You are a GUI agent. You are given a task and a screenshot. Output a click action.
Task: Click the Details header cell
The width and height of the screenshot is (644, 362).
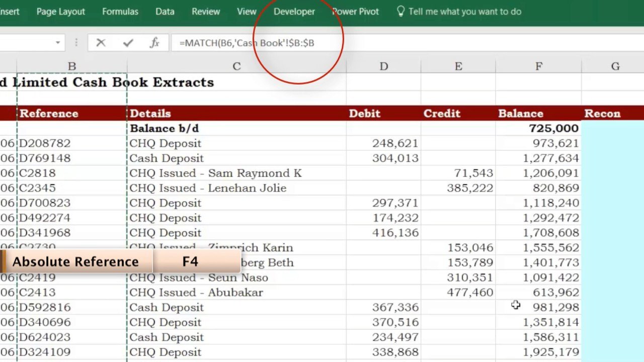click(x=236, y=113)
